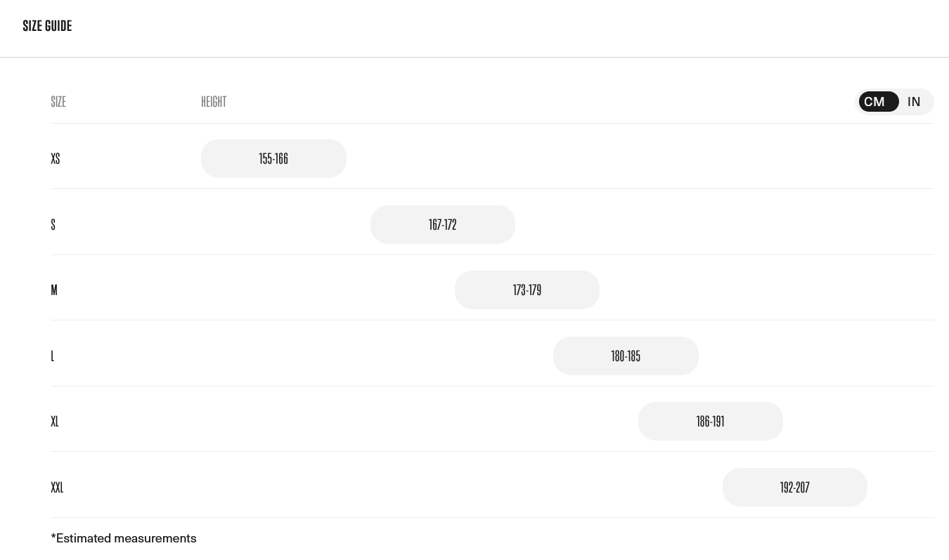This screenshot has height=560, width=949.
Task: Select the XS size label
Action: (x=56, y=159)
